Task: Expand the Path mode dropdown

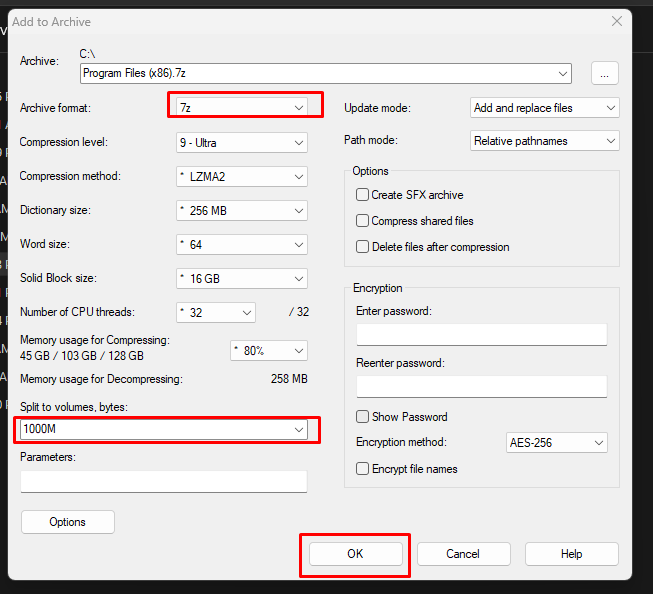Action: 544,141
